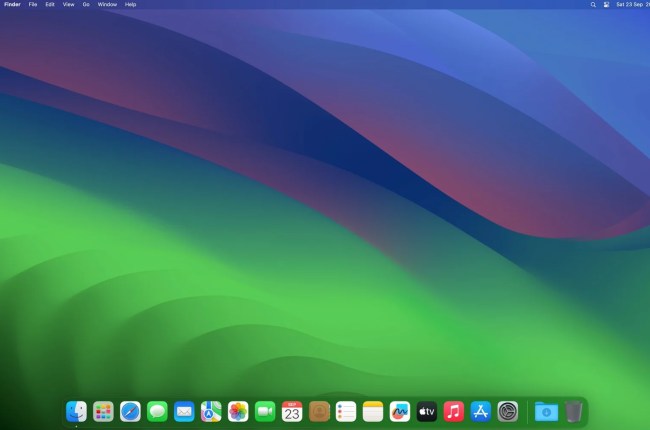Open Launchpad in the Dock
Screen dimensions: 650x430
coord(103,411)
